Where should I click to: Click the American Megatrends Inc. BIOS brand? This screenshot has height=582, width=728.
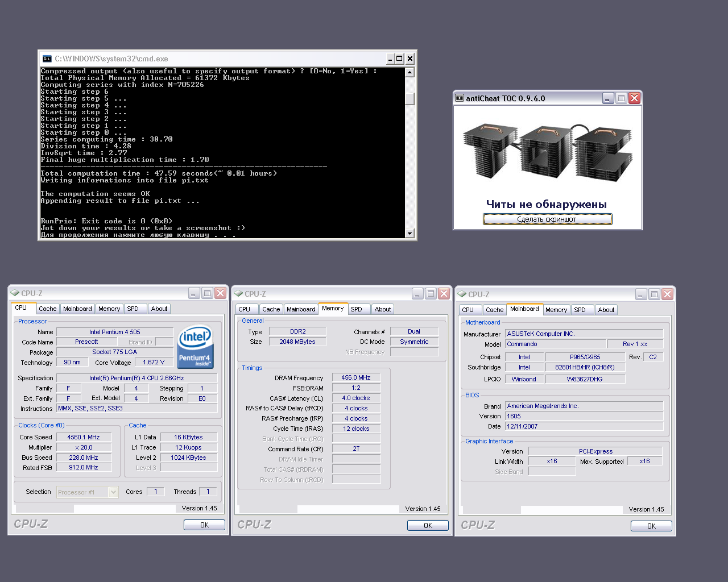pos(585,406)
